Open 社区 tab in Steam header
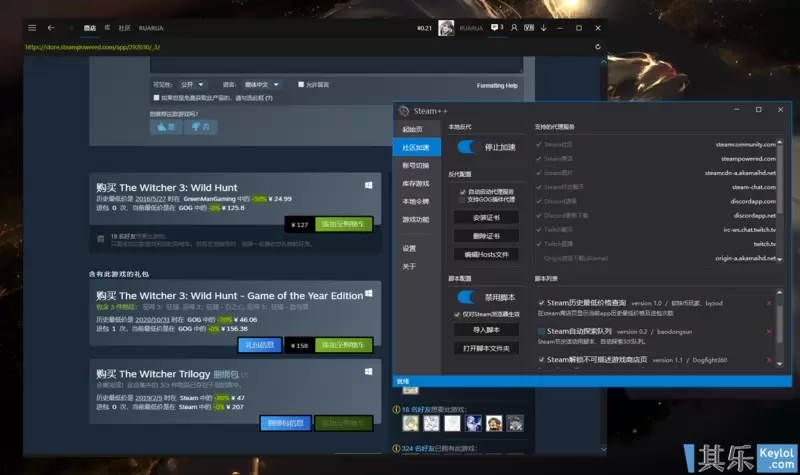 (x=124, y=28)
